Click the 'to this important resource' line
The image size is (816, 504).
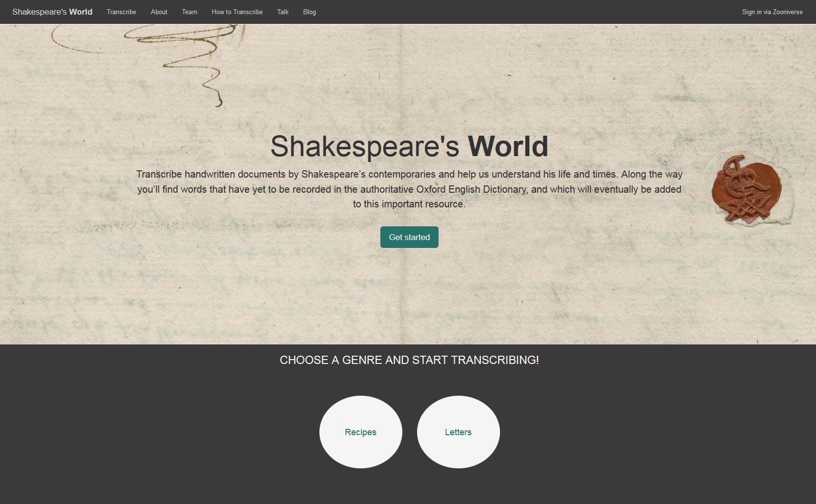(x=409, y=204)
